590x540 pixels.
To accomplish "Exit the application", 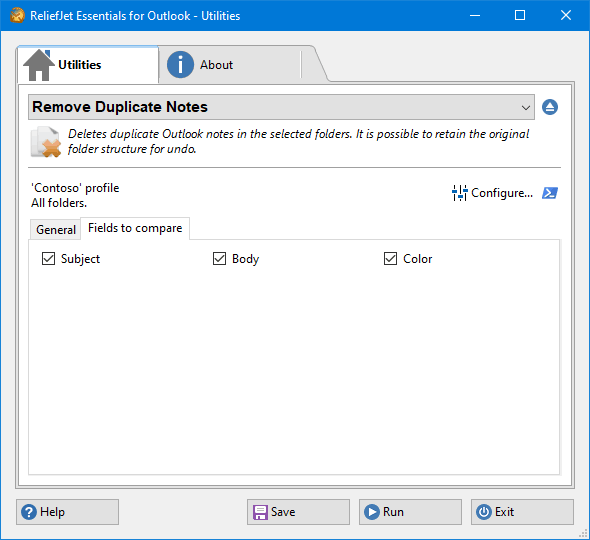I will pos(522,512).
